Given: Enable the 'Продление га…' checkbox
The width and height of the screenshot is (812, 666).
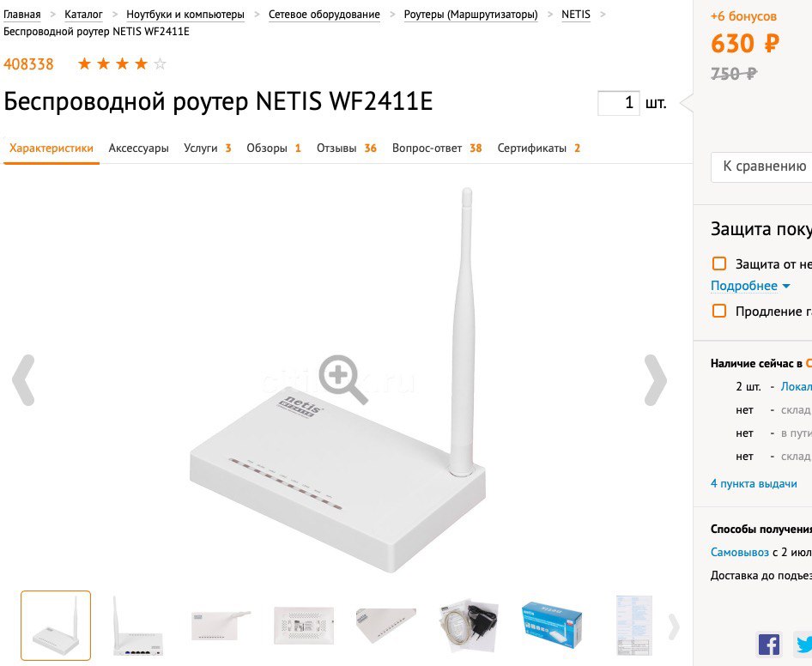Looking at the screenshot, I should [718, 311].
